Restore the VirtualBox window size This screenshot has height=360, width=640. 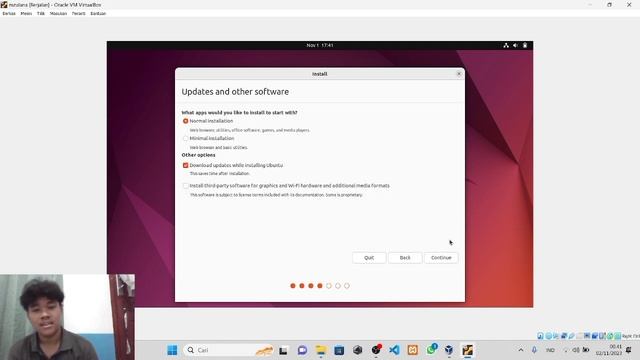tap(609, 4)
